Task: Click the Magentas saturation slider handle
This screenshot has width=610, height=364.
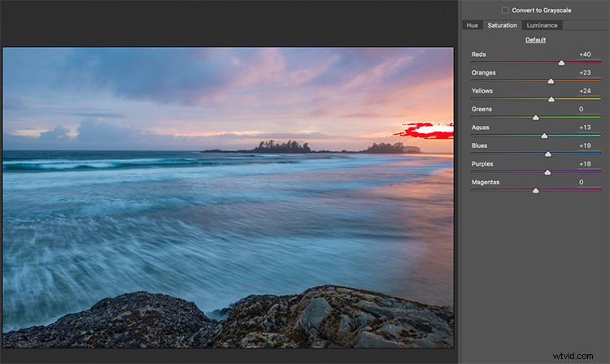Action: (536, 190)
